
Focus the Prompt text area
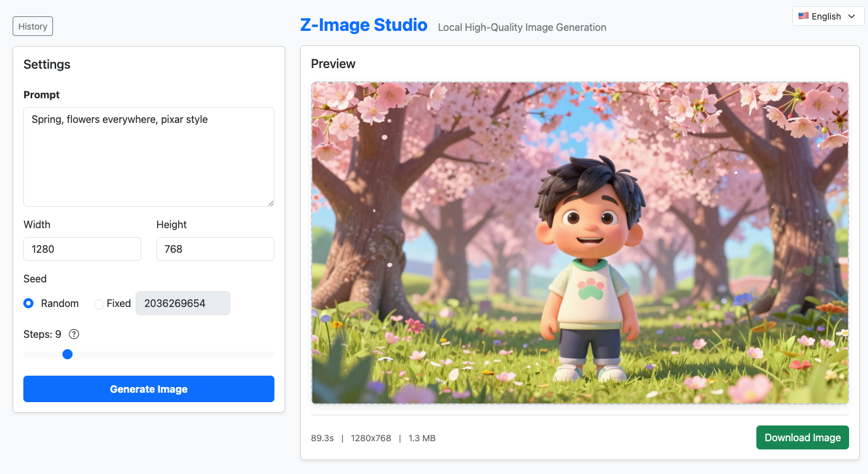pos(148,156)
